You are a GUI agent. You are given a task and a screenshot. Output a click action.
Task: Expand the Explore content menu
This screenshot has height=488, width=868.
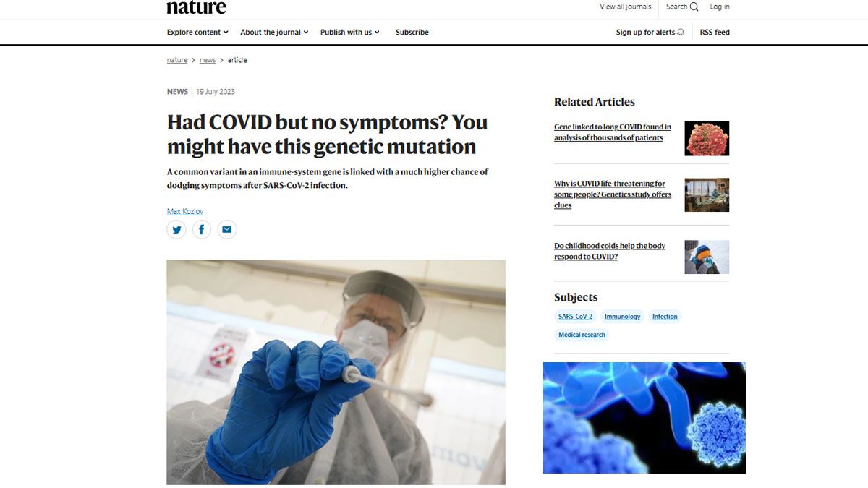(196, 32)
